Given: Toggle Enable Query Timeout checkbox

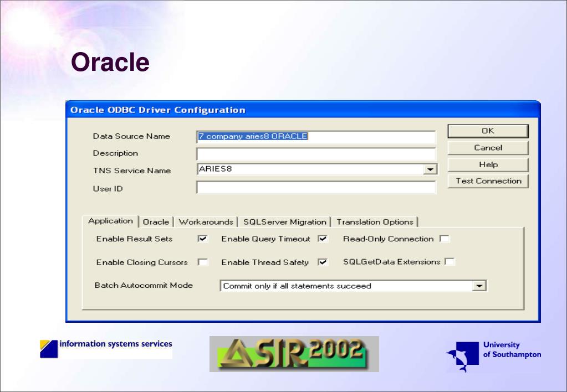Looking at the screenshot, I should [x=323, y=239].
